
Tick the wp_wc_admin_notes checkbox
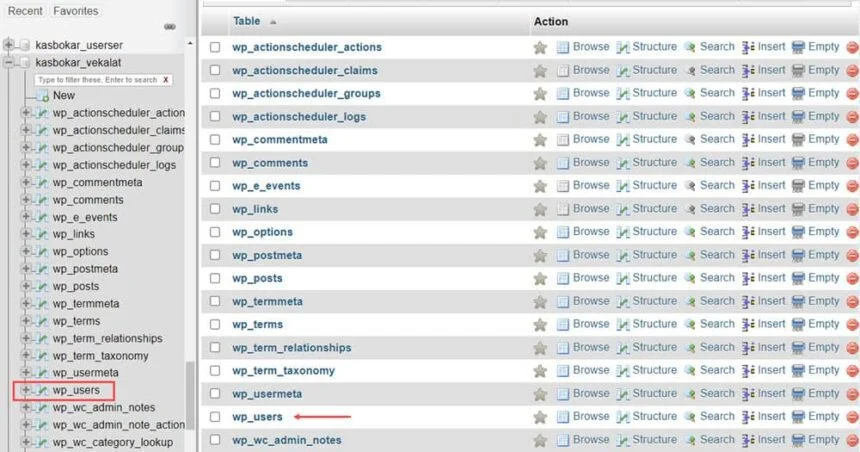point(215,440)
